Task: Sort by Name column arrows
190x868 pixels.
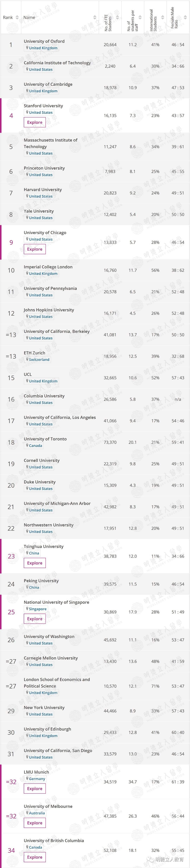Action: point(95,17)
